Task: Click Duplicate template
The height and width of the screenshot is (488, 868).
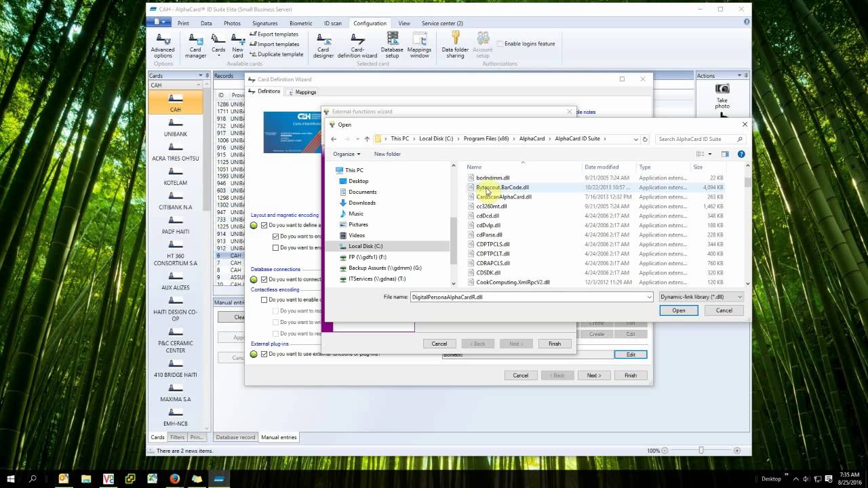Action: coord(276,54)
